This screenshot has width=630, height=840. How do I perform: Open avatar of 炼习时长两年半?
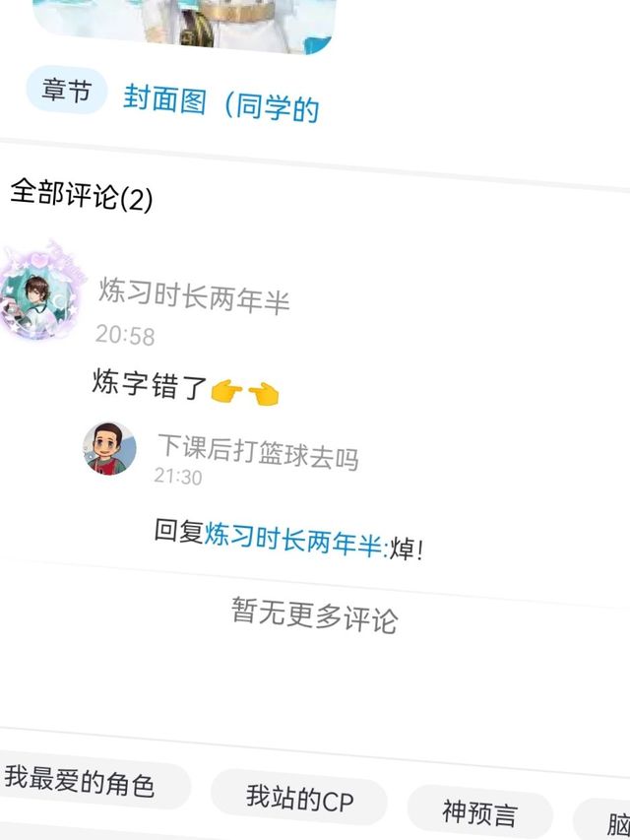tap(41, 291)
